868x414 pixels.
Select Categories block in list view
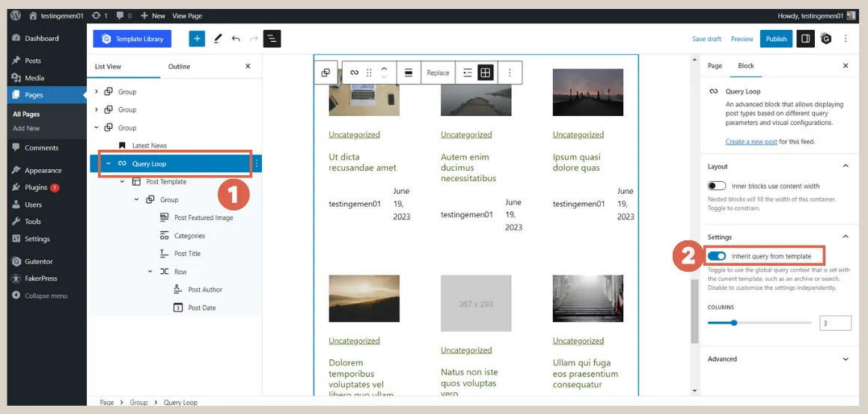[189, 236]
